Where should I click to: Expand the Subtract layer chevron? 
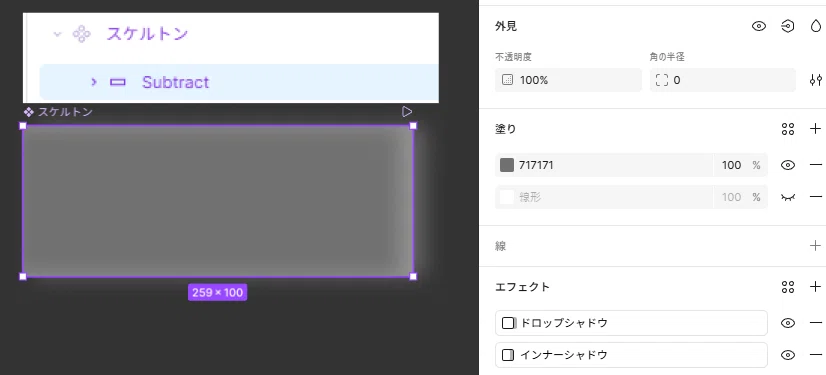tap(94, 82)
